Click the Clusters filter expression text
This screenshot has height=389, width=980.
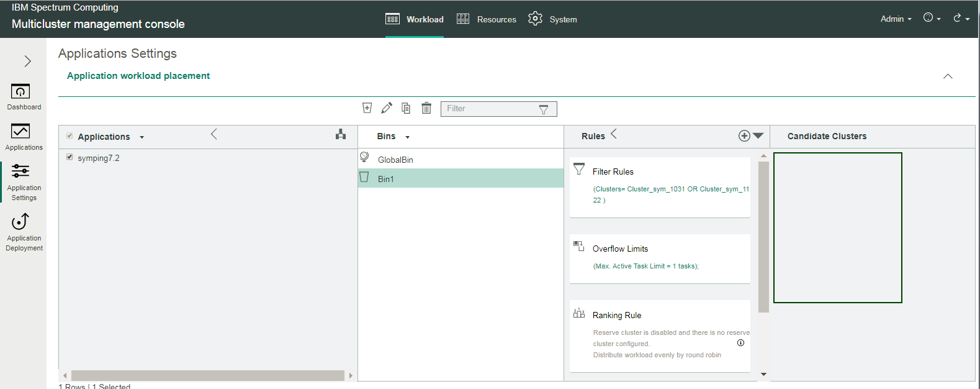(671, 194)
